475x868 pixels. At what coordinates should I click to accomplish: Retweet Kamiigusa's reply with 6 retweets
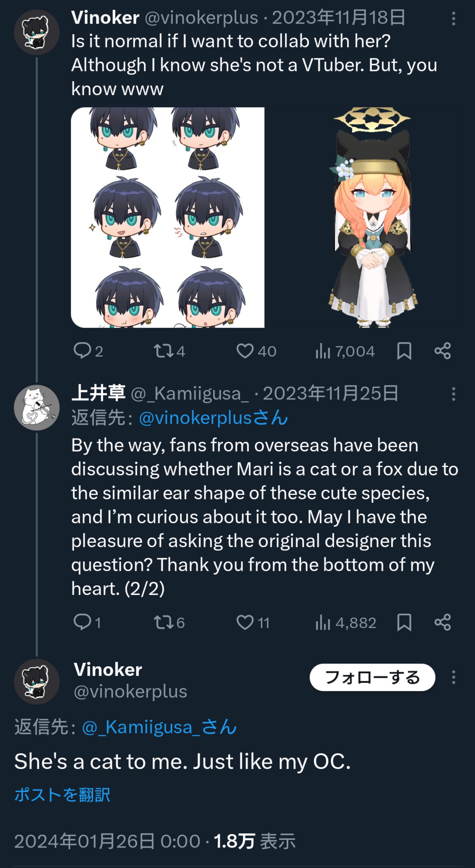163,622
